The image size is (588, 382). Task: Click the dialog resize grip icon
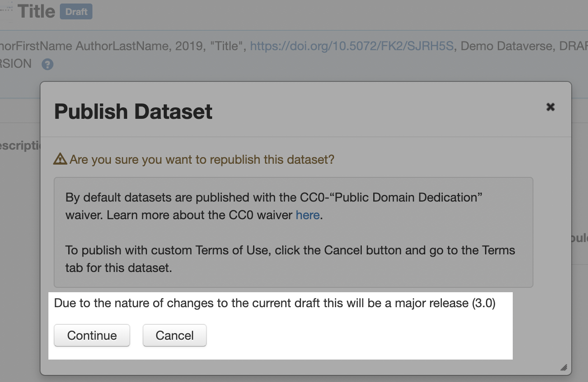coord(563,367)
